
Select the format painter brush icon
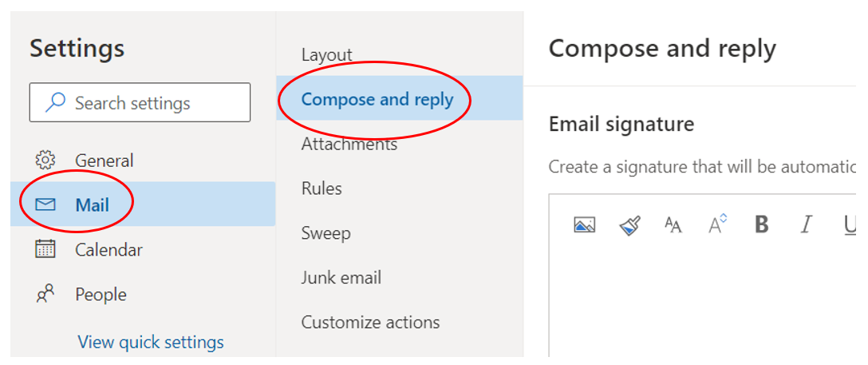click(x=630, y=225)
